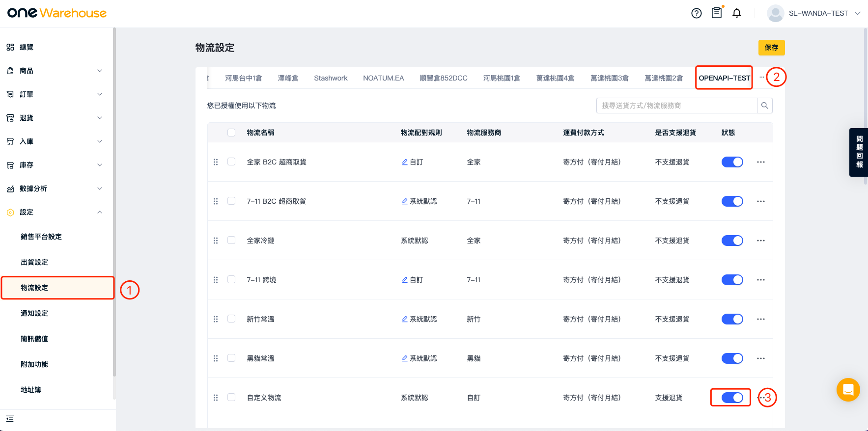Open more options for 7-11 跨境
This screenshot has height=431, width=868.
pyautogui.click(x=761, y=280)
